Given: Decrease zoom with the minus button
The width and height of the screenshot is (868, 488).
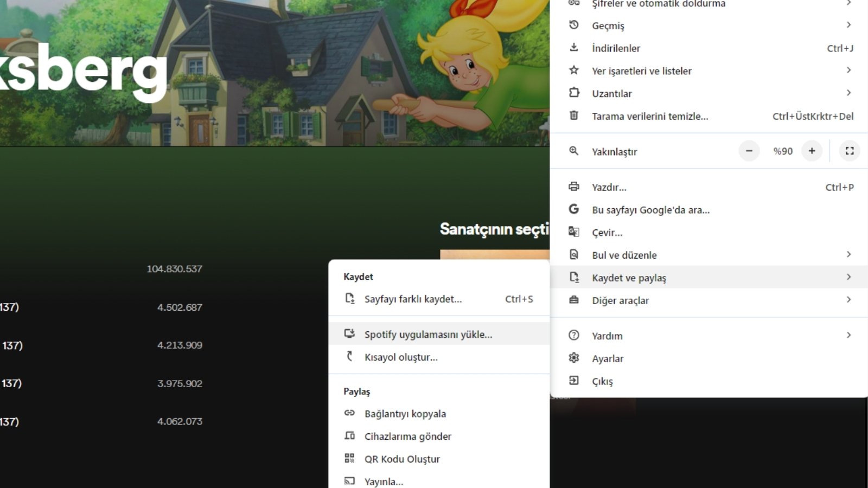Looking at the screenshot, I should pyautogui.click(x=749, y=151).
